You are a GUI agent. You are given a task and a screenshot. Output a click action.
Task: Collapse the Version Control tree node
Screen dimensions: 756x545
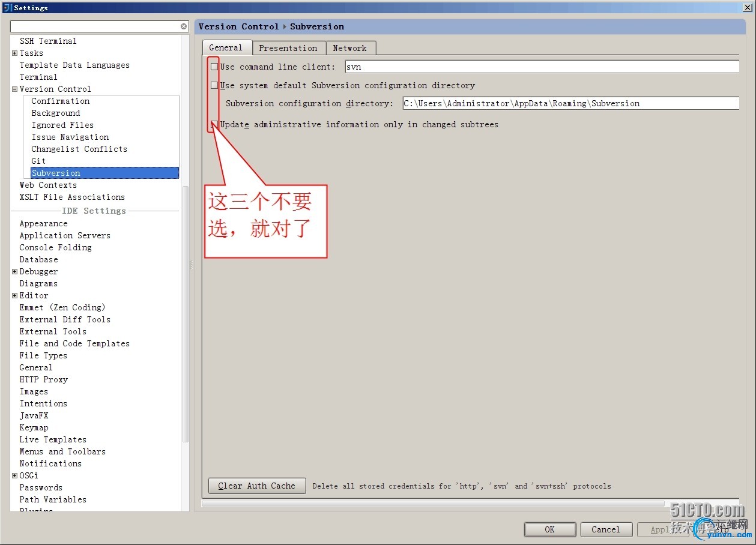pos(14,89)
